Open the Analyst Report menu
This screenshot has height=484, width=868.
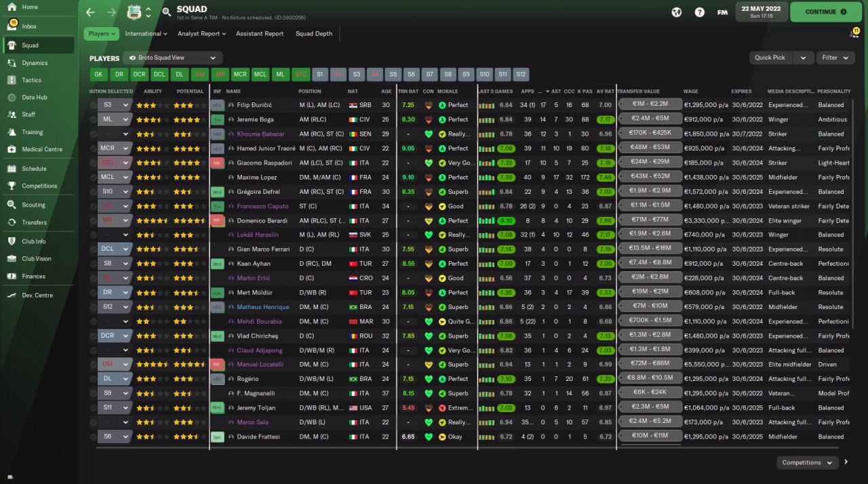coord(202,34)
